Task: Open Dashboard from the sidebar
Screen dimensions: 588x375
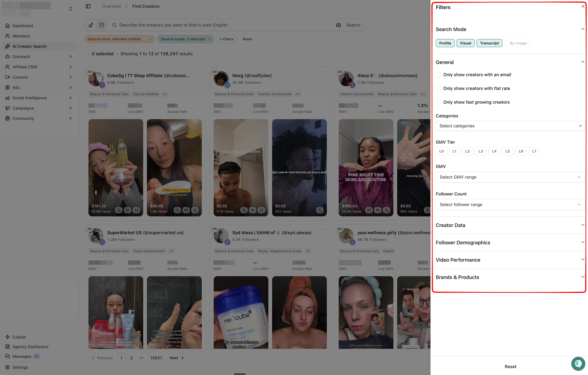Action: point(39,26)
